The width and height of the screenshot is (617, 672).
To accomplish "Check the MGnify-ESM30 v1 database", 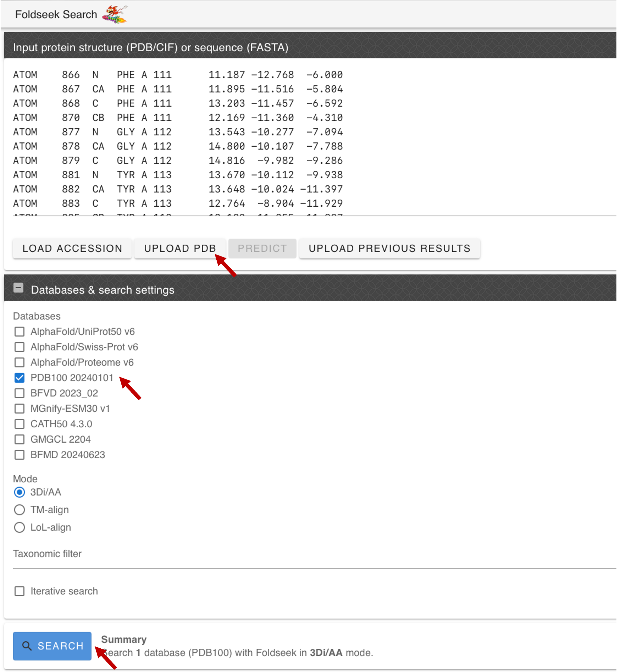I will click(x=19, y=408).
